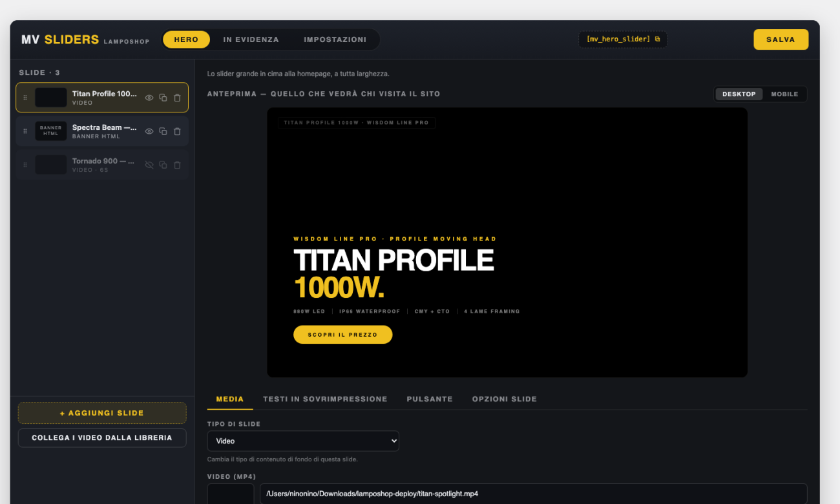The height and width of the screenshot is (504, 840).
Task: Click the Spectra Beam slide drag handle
Action: 25,131
